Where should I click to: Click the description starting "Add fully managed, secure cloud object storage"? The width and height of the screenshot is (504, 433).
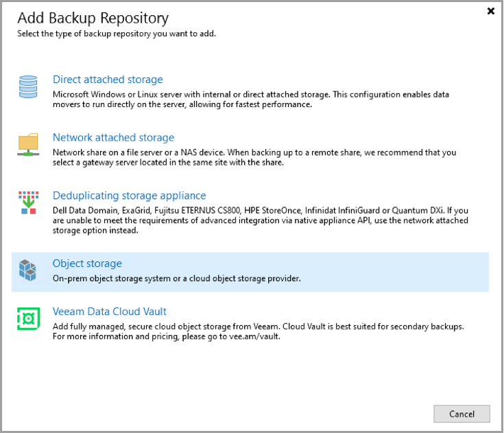pyautogui.click(x=258, y=331)
